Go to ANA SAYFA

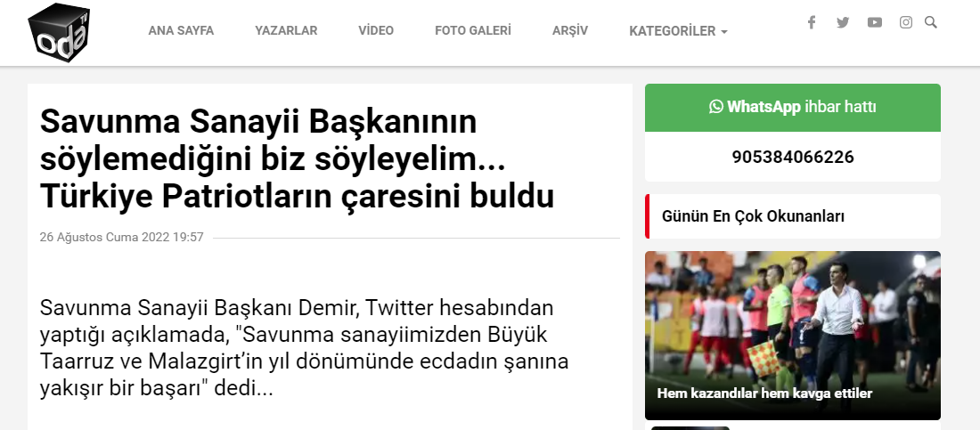point(181,30)
